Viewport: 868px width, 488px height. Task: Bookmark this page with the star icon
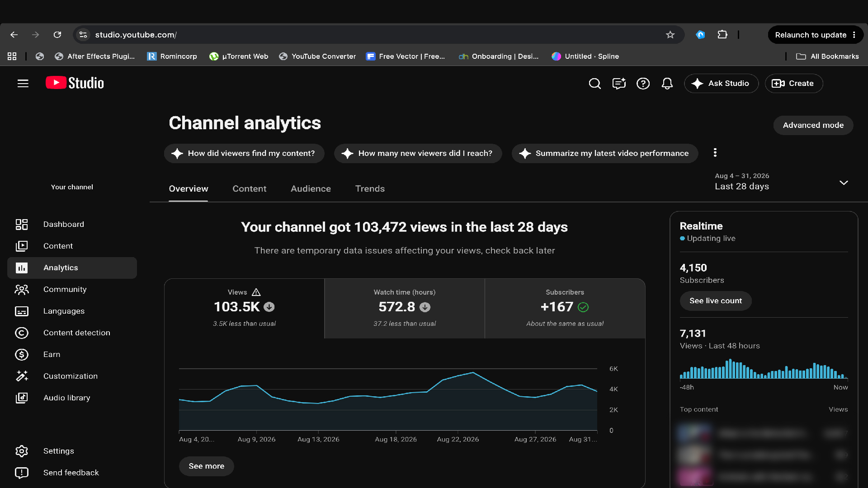point(670,35)
